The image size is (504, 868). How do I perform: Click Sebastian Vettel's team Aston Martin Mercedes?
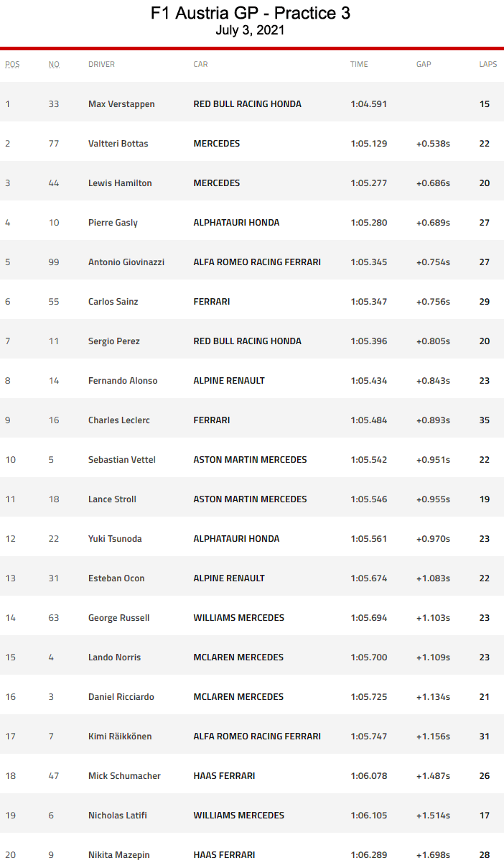(x=250, y=460)
